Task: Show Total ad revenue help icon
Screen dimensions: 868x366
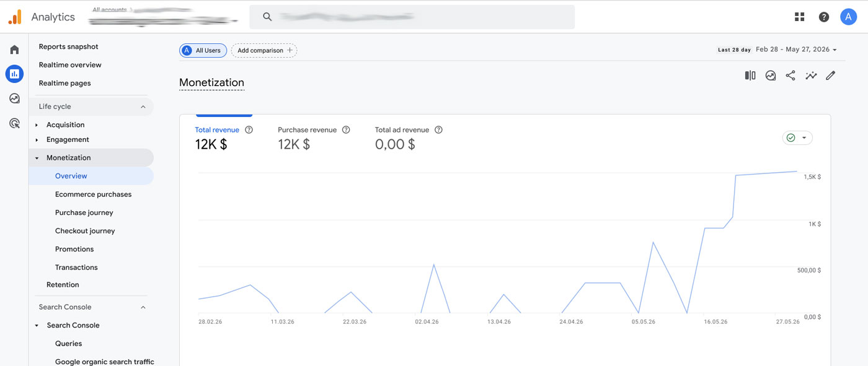Action: click(x=438, y=130)
